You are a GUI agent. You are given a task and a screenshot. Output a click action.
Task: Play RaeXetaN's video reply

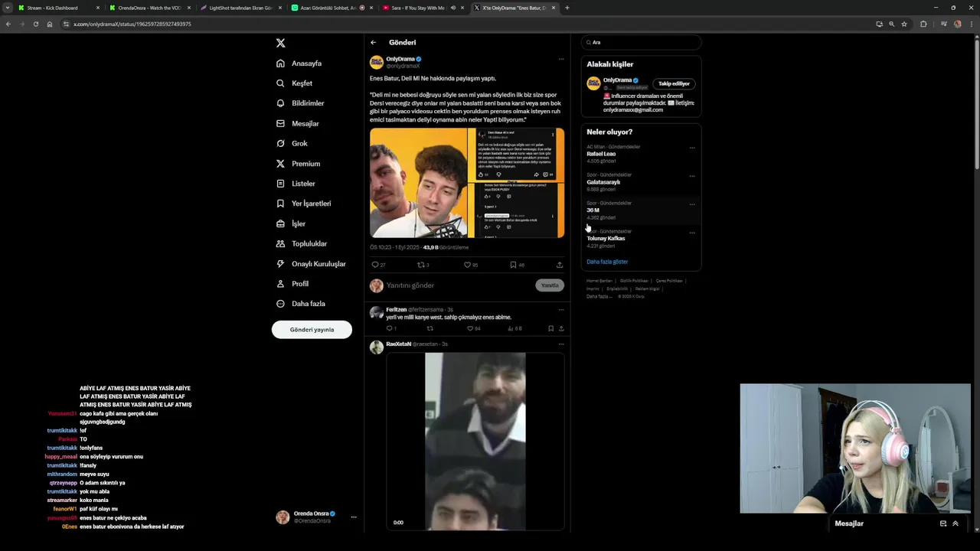pos(475,442)
